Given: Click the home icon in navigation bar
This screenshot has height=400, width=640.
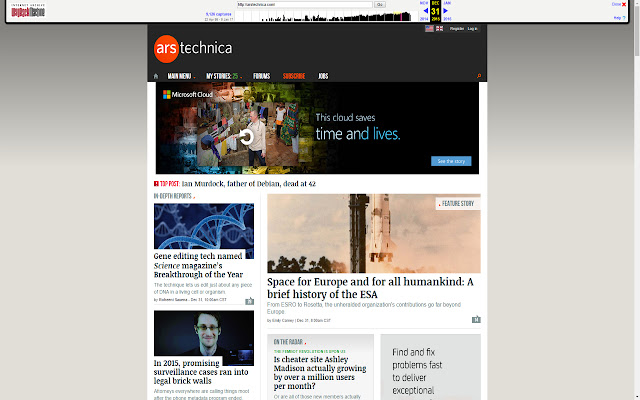Looking at the screenshot, I should [156, 76].
